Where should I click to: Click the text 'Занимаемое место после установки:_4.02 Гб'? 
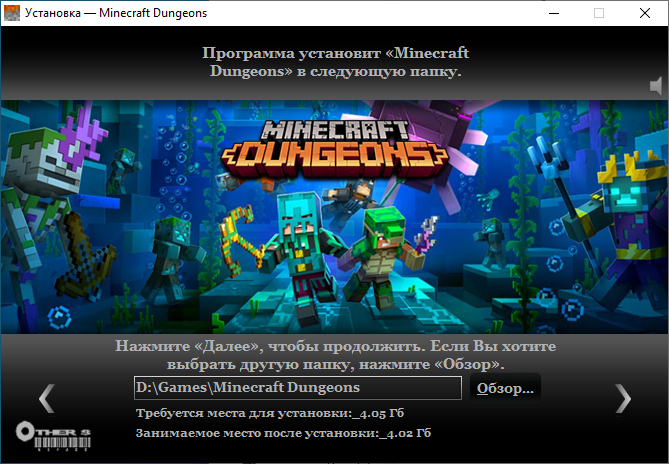(x=283, y=433)
